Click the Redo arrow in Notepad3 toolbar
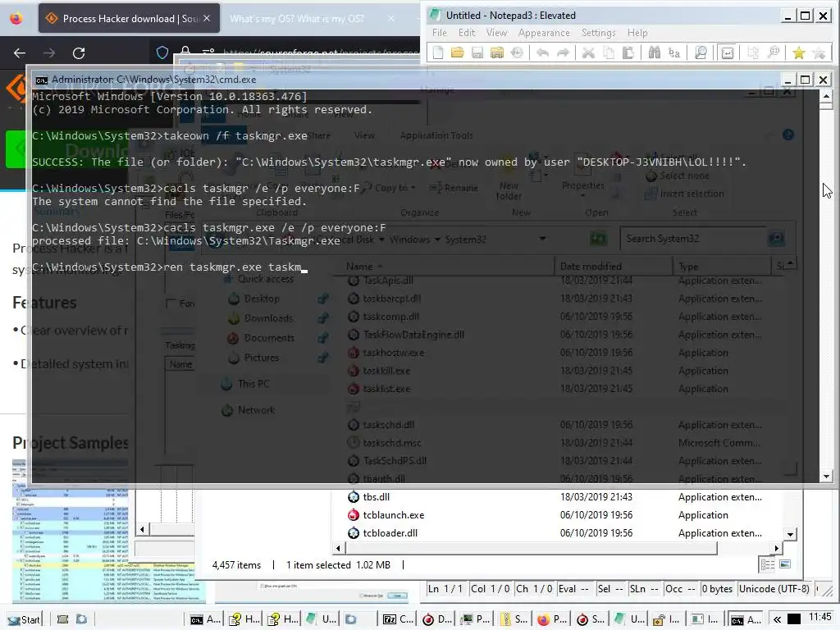This screenshot has width=840, height=630. pos(563,52)
